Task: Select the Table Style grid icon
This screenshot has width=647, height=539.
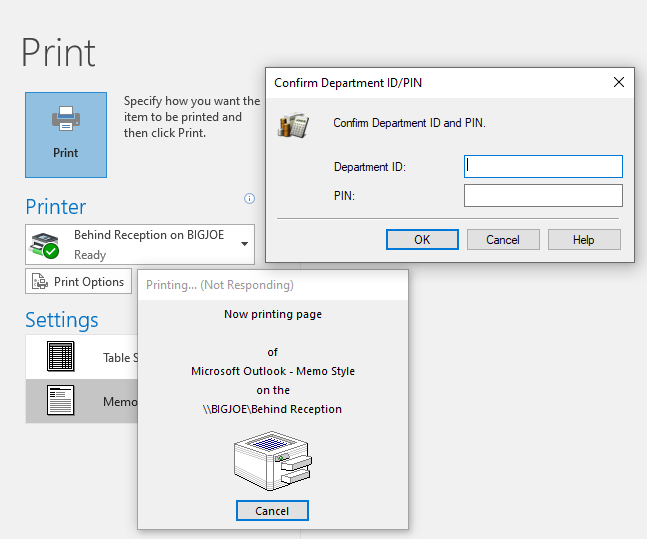Action: point(61,357)
